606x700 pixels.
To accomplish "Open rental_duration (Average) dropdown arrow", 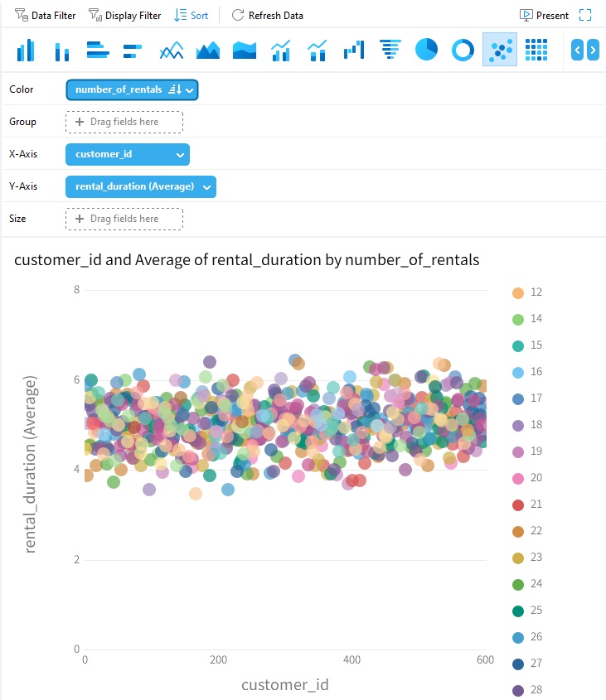I will coord(206,186).
